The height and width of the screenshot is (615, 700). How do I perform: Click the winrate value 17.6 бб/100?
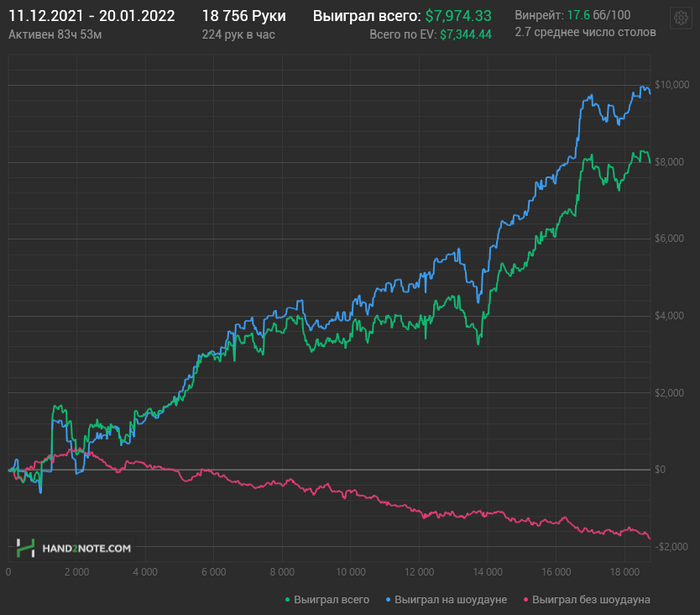(599, 15)
